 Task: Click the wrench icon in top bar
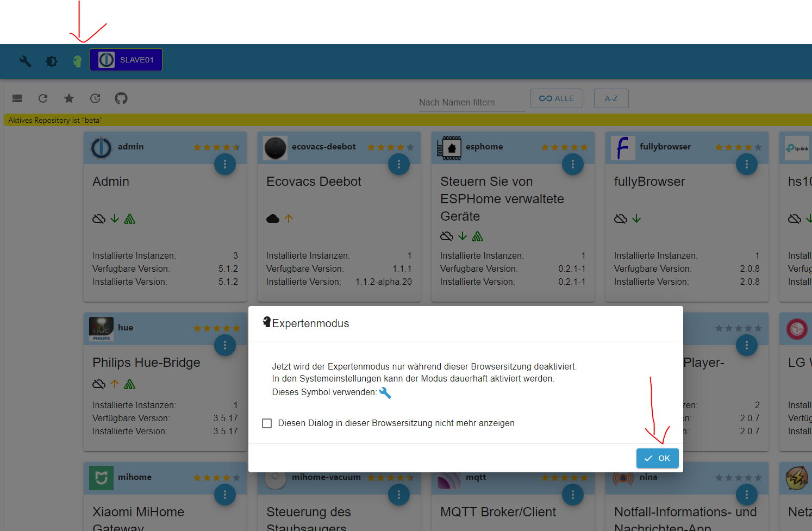click(25, 61)
